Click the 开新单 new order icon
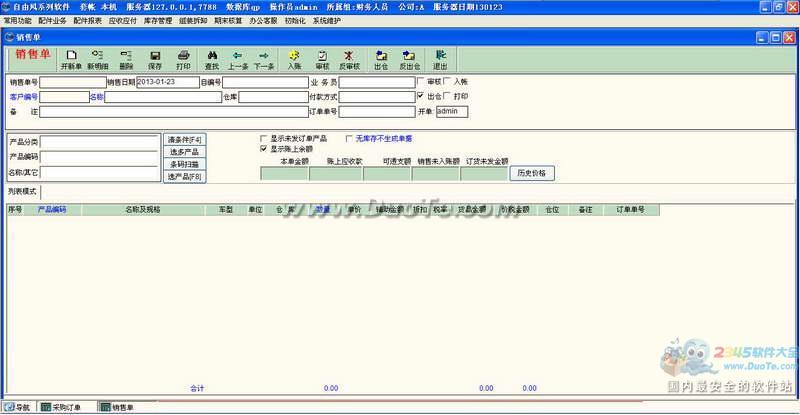This screenshot has height=415, width=800. (x=71, y=55)
